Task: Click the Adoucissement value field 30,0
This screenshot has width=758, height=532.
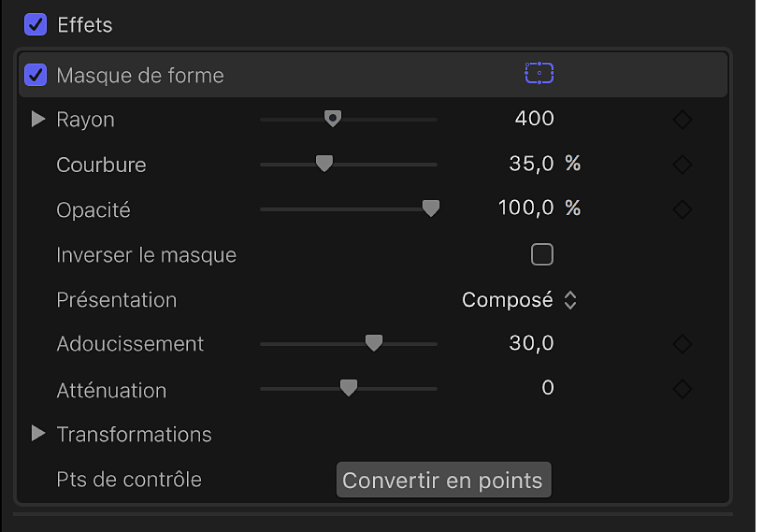Action: (531, 343)
